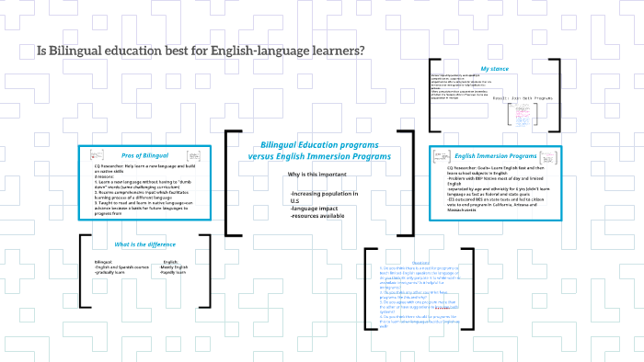Open the small thumbnail right of English Immersion Programs
This screenshot has height=362, width=644.
[x=548, y=158]
